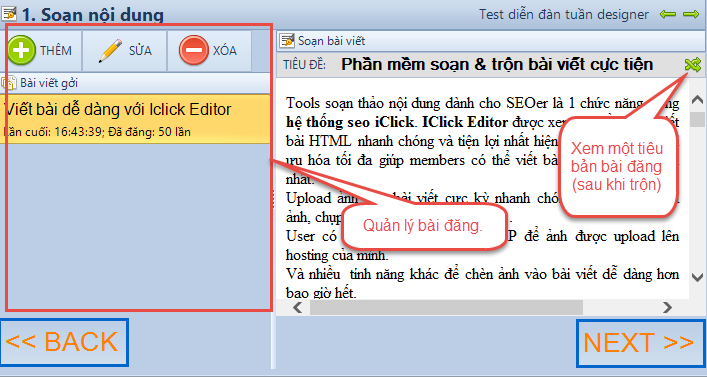Click the horizontal scrollbar thumb
The image size is (707, 377).
click(446, 308)
